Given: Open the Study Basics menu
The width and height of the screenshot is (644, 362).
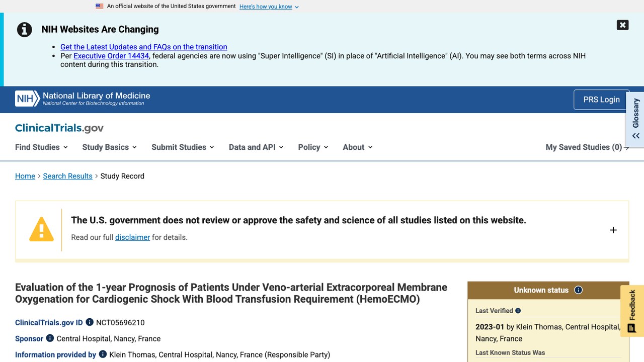Looking at the screenshot, I should click(x=109, y=147).
